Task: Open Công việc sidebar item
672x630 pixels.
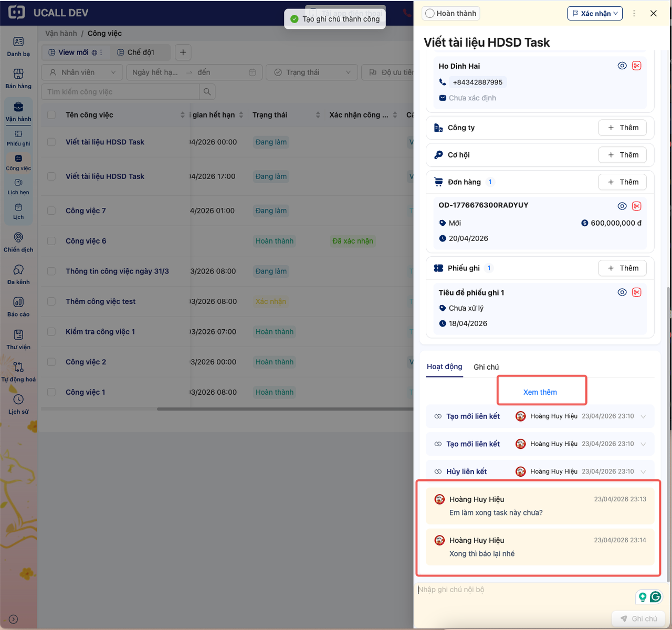Action: (x=18, y=163)
